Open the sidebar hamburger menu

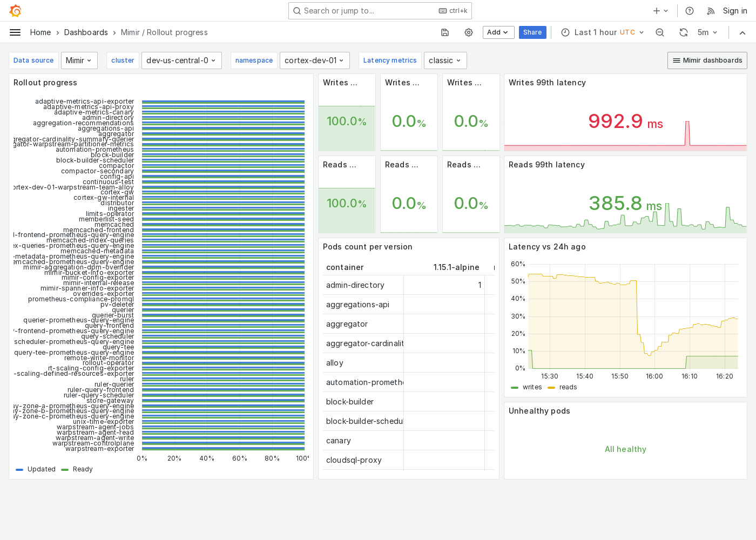click(15, 32)
